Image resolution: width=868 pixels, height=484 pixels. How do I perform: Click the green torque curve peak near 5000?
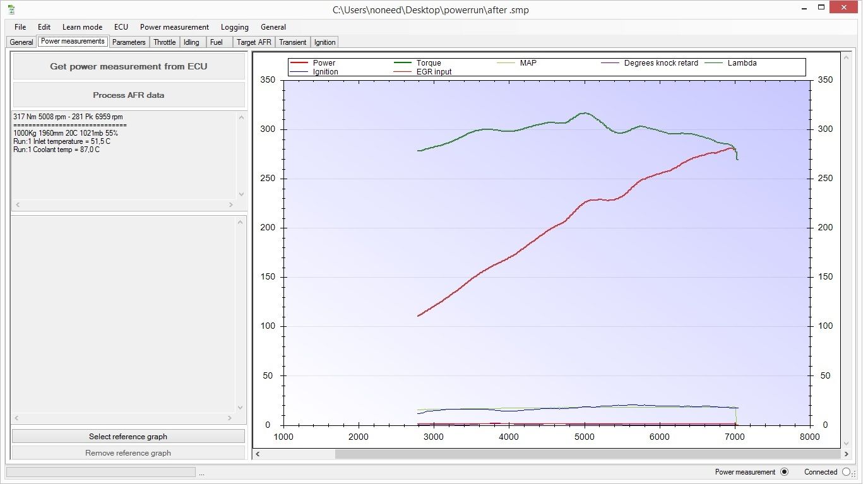585,113
